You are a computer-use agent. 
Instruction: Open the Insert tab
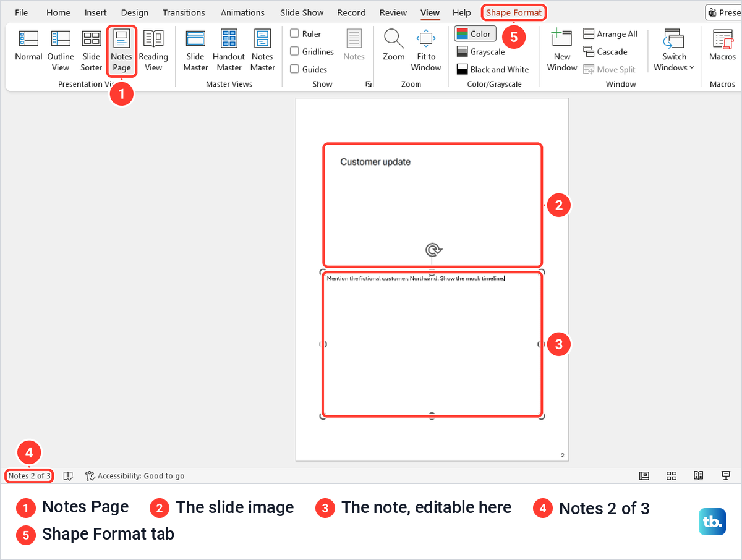tap(96, 12)
